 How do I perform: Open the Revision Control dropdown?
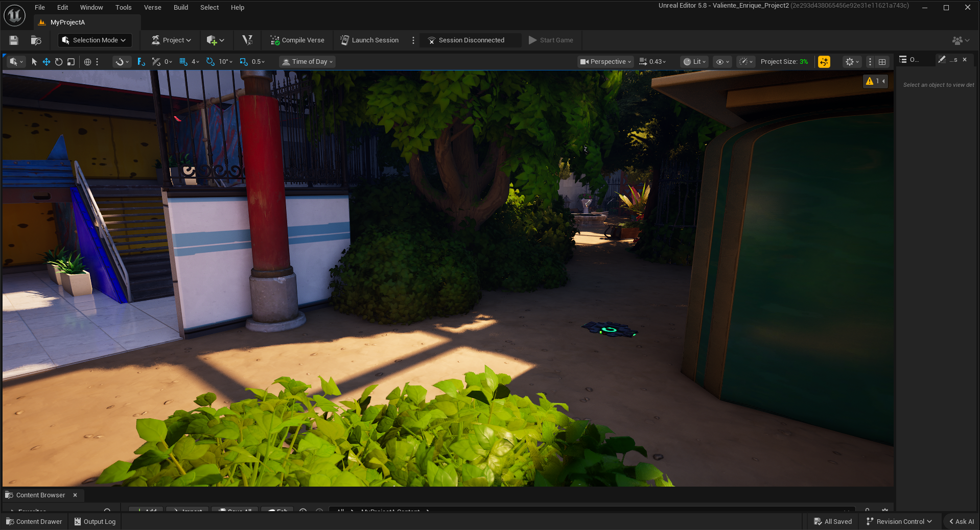pyautogui.click(x=899, y=521)
